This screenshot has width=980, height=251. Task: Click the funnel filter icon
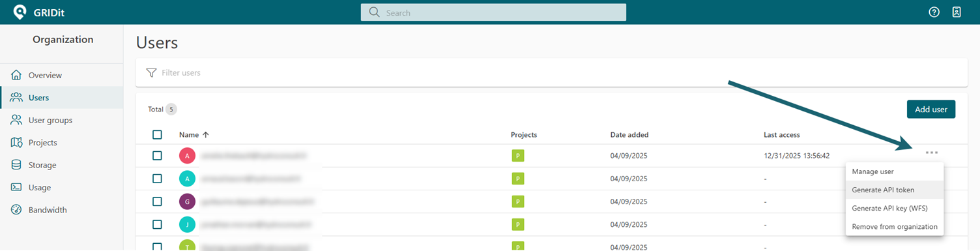[x=152, y=72]
